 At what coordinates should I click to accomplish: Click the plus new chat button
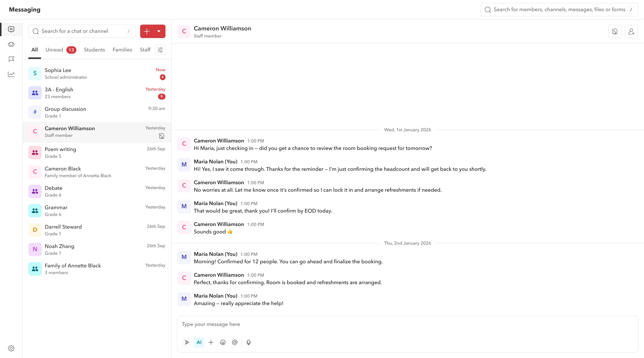[147, 31]
